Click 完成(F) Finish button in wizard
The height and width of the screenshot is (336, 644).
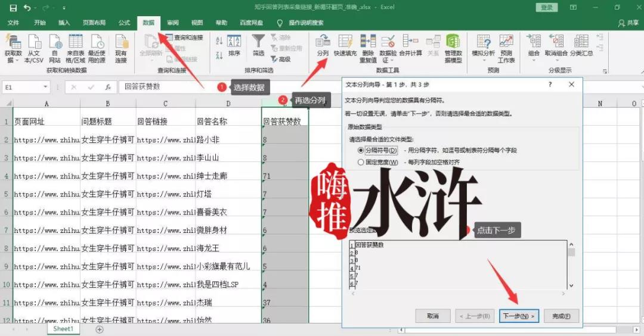coord(561,316)
